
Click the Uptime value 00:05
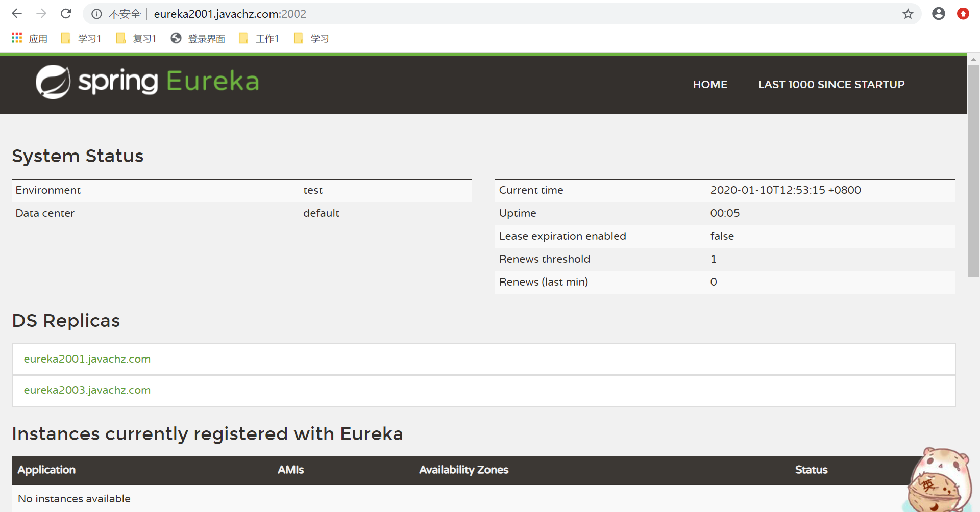coord(725,213)
